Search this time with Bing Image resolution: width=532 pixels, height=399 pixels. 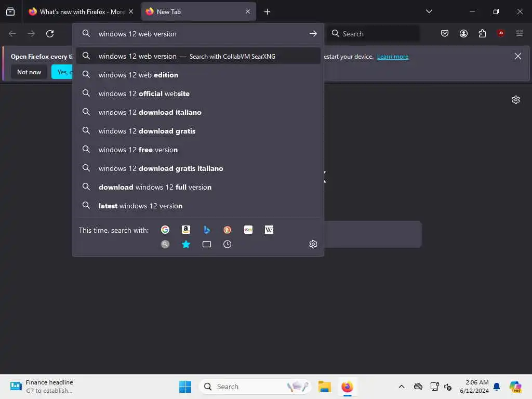pyautogui.click(x=207, y=230)
